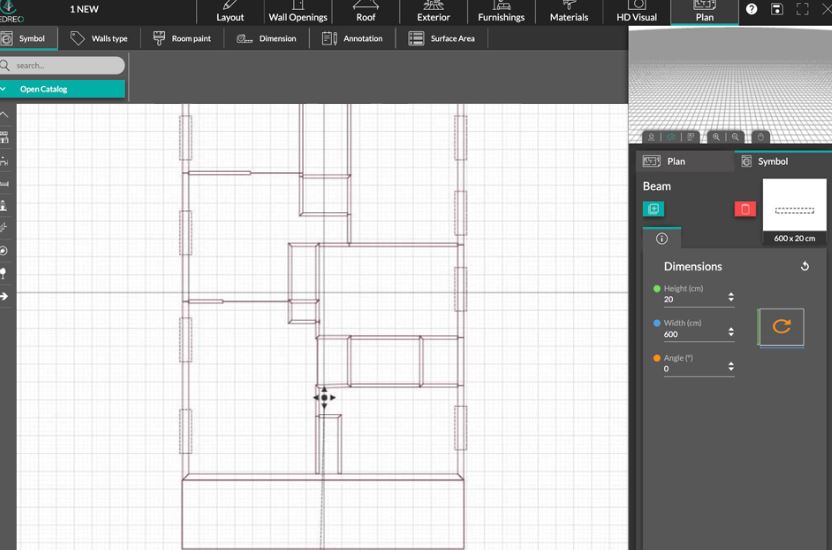
Task: Activate the Dimension tool
Action: point(266,39)
